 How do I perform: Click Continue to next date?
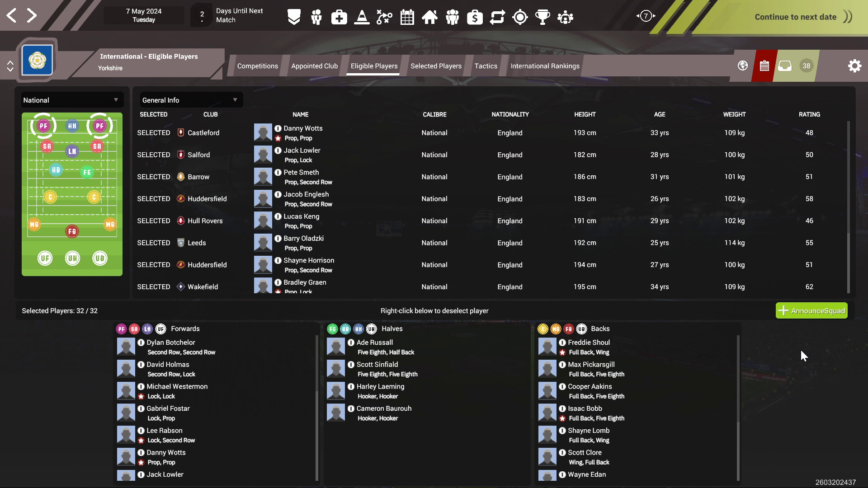click(796, 17)
